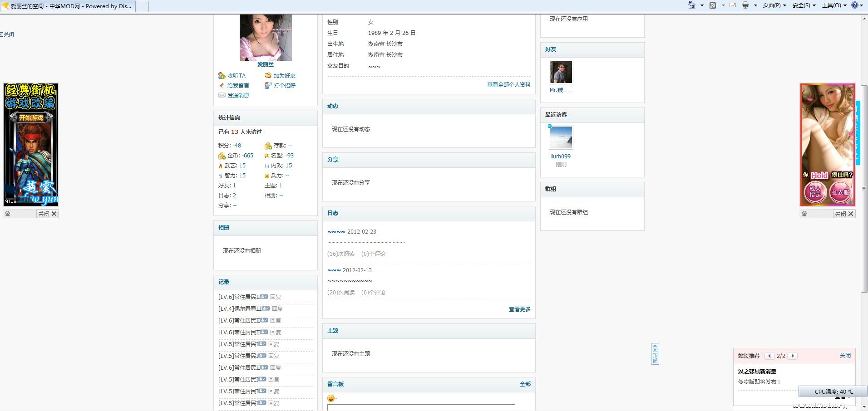Click the envelope icon beside 发送消息

[222, 96]
